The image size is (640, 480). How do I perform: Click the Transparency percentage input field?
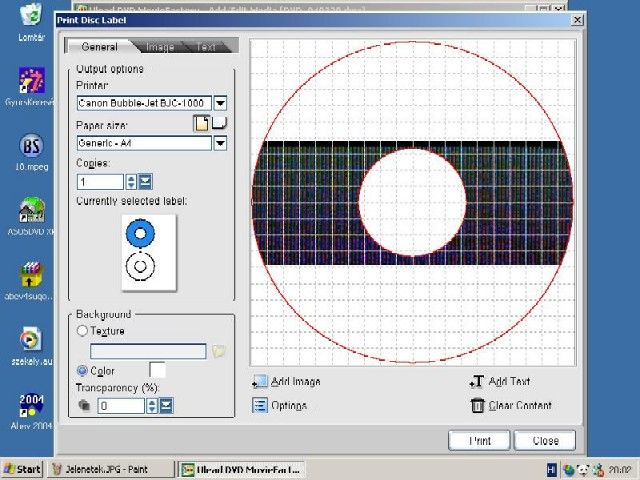point(121,406)
